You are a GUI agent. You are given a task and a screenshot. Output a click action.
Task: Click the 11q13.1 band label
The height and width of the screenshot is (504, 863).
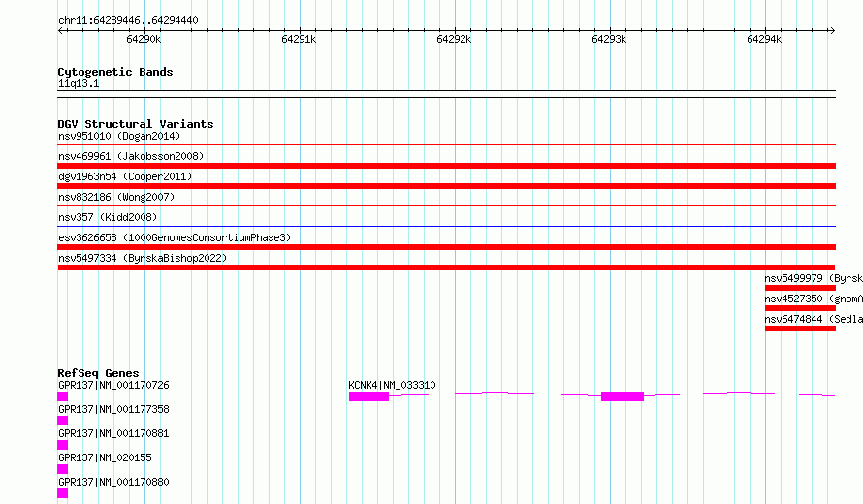79,83
